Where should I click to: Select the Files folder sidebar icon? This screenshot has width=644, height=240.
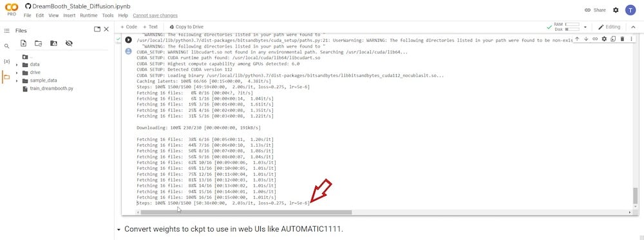[6, 77]
